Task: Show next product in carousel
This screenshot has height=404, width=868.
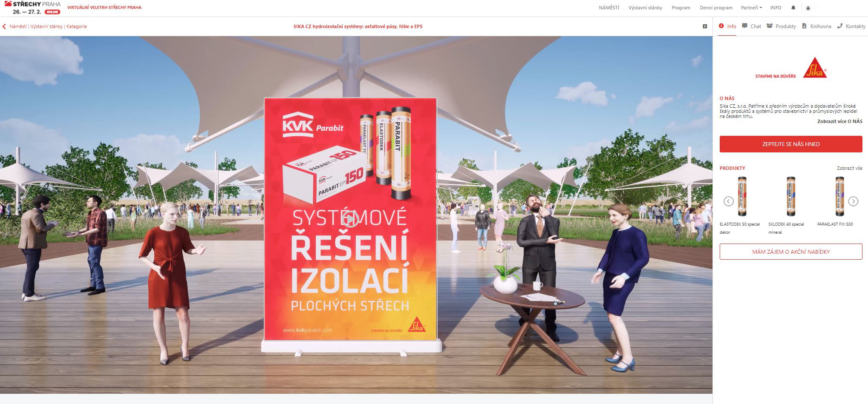Action: 853,201
